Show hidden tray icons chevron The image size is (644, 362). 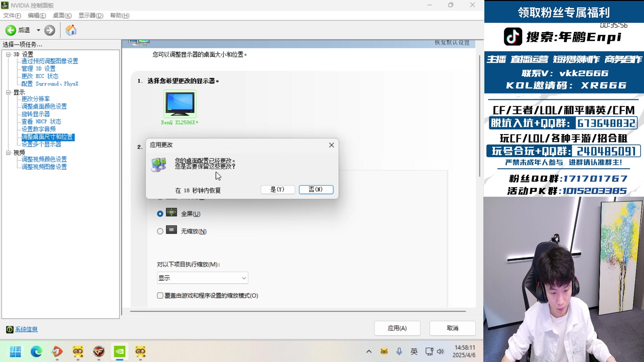click(369, 352)
